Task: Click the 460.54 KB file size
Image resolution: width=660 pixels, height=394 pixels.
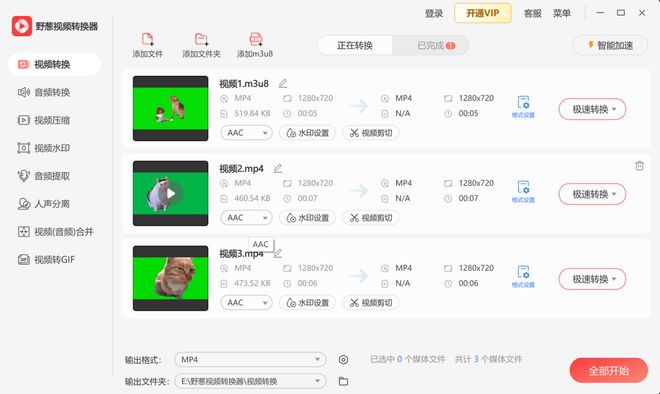Action: [x=252, y=198]
